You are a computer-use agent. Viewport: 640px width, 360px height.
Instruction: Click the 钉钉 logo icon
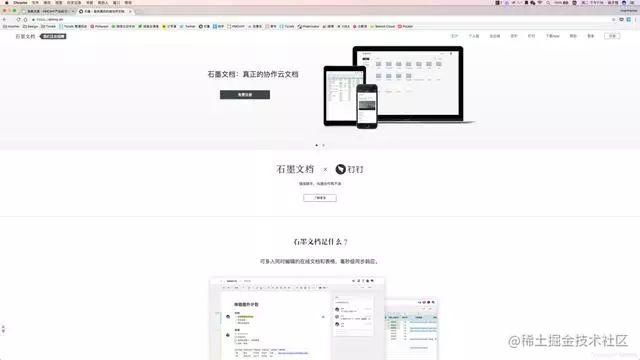click(x=340, y=169)
